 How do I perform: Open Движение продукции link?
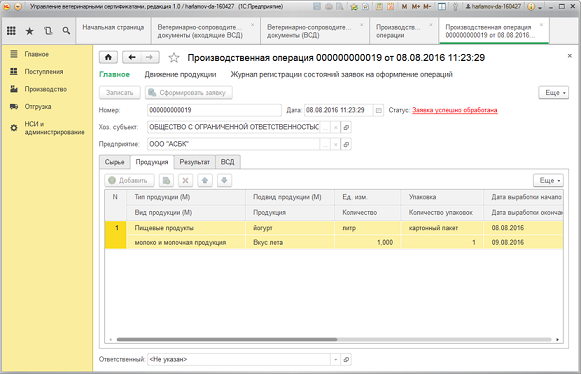180,75
